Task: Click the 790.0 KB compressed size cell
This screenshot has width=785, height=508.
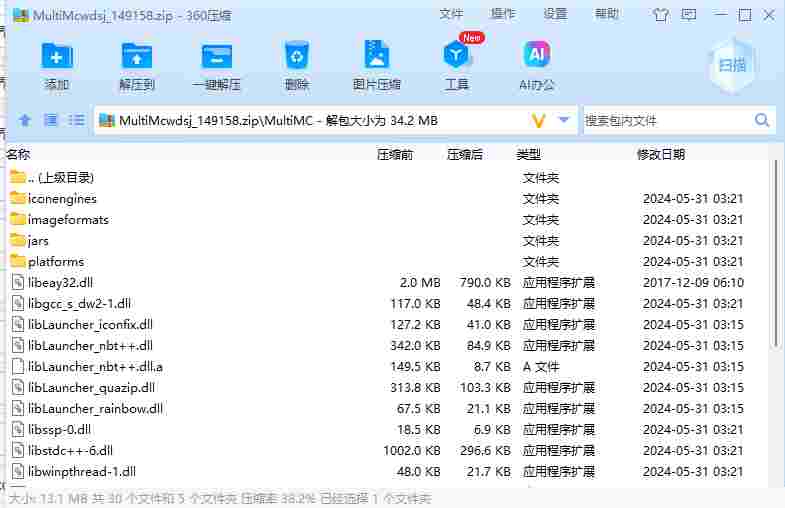Action: click(485, 282)
